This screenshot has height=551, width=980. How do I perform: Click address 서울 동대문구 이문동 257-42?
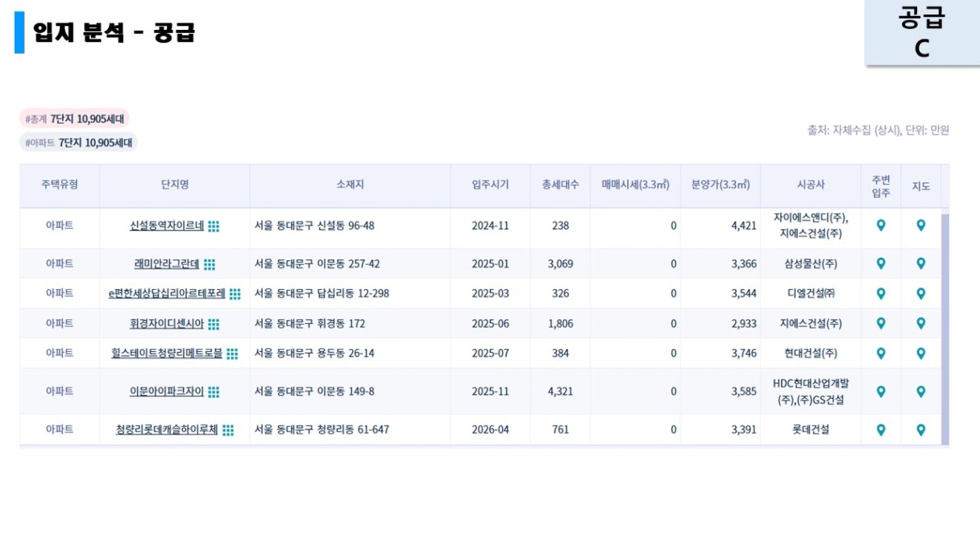coord(318,263)
